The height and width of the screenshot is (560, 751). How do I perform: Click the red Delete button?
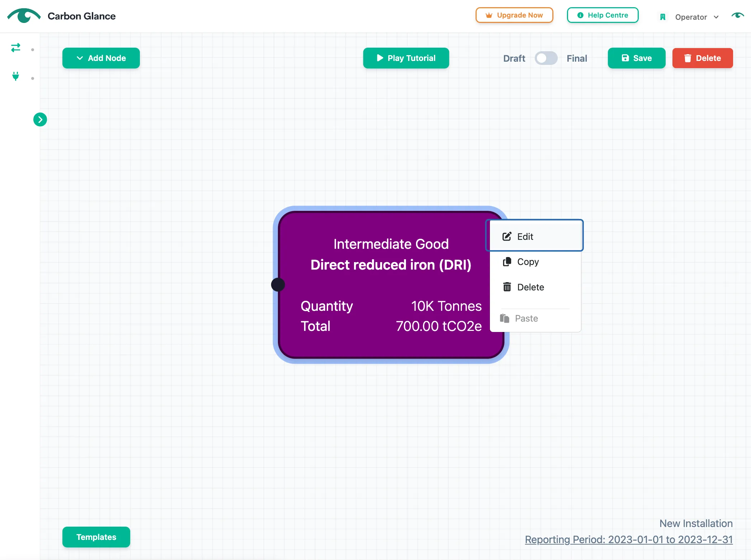(703, 58)
